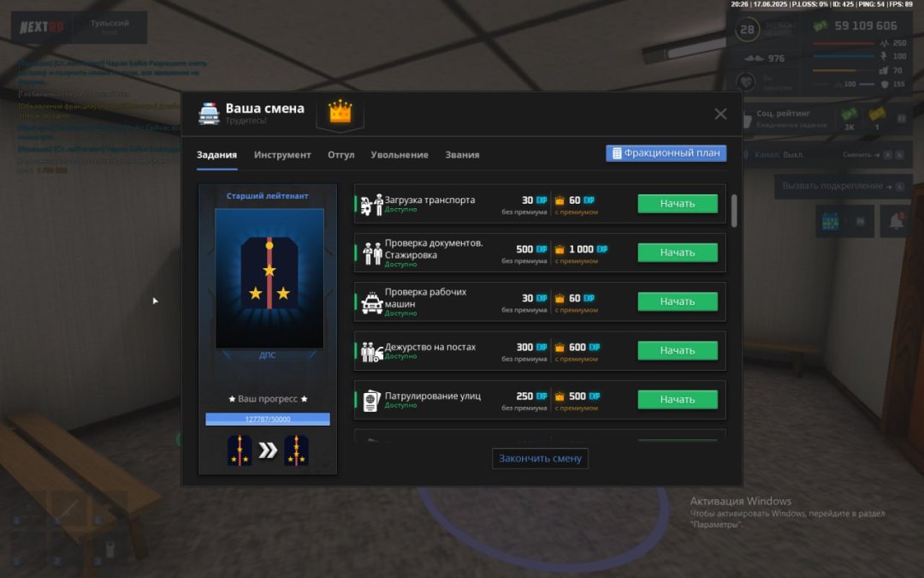Viewport: 924px width, 578px height.
Task: Click the calendar icon in the game HUD
Action: pyautogui.click(x=830, y=222)
